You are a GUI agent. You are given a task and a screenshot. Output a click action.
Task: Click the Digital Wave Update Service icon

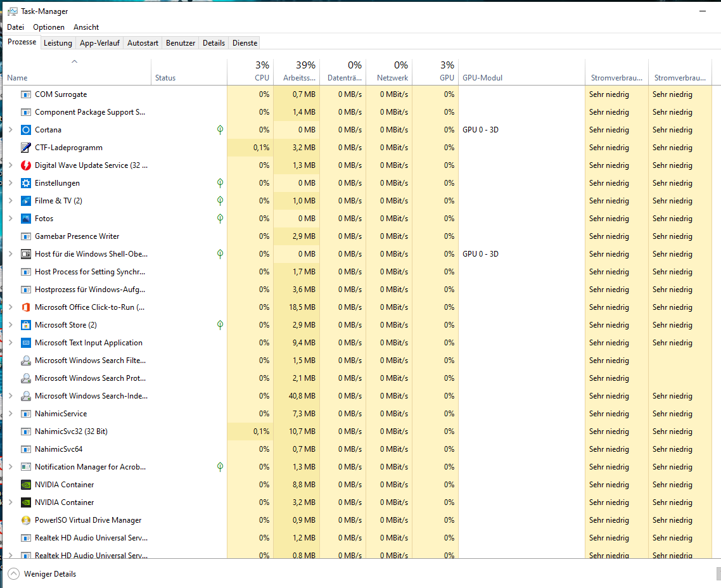[x=26, y=165]
